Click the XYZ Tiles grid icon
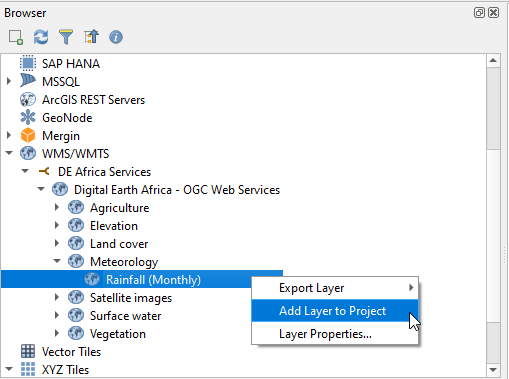 (x=28, y=369)
